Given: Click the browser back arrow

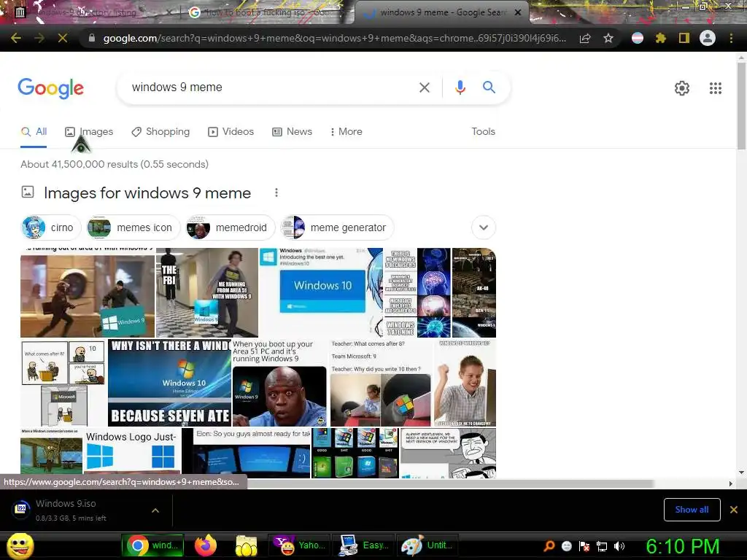Looking at the screenshot, I should [x=16, y=38].
